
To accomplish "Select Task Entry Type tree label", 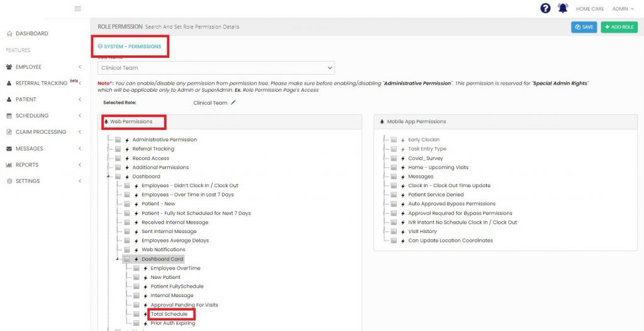I will (x=427, y=149).
